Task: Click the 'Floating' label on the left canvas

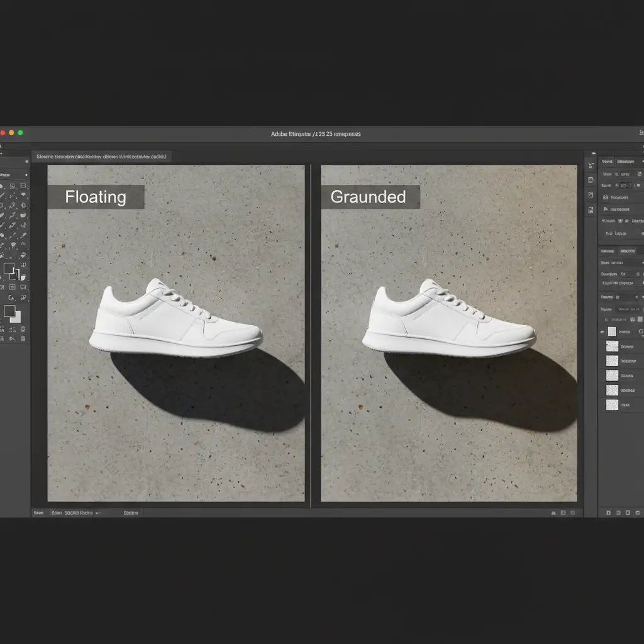Action: [96, 197]
